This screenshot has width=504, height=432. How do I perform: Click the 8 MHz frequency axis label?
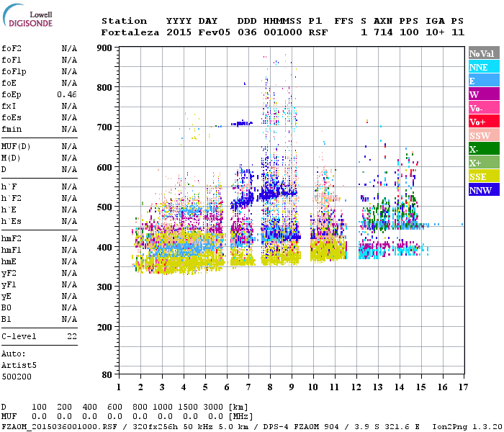tap(270, 387)
